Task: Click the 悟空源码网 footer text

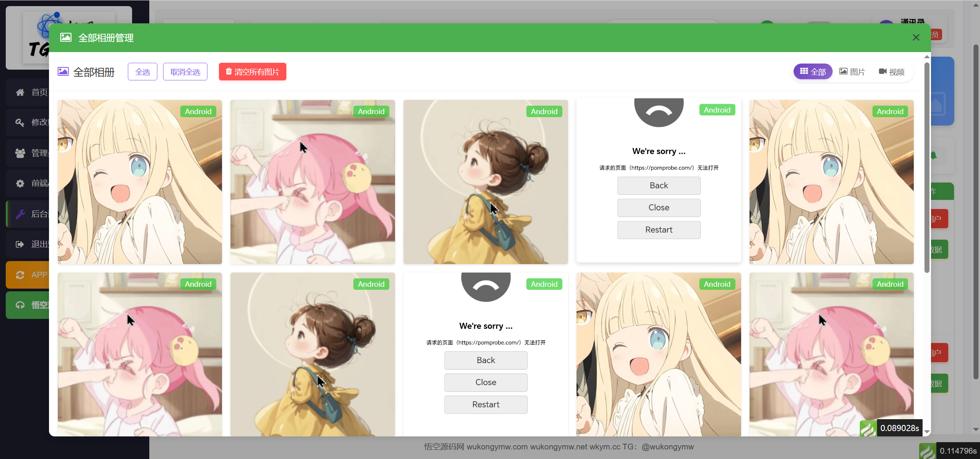Action: [444, 447]
